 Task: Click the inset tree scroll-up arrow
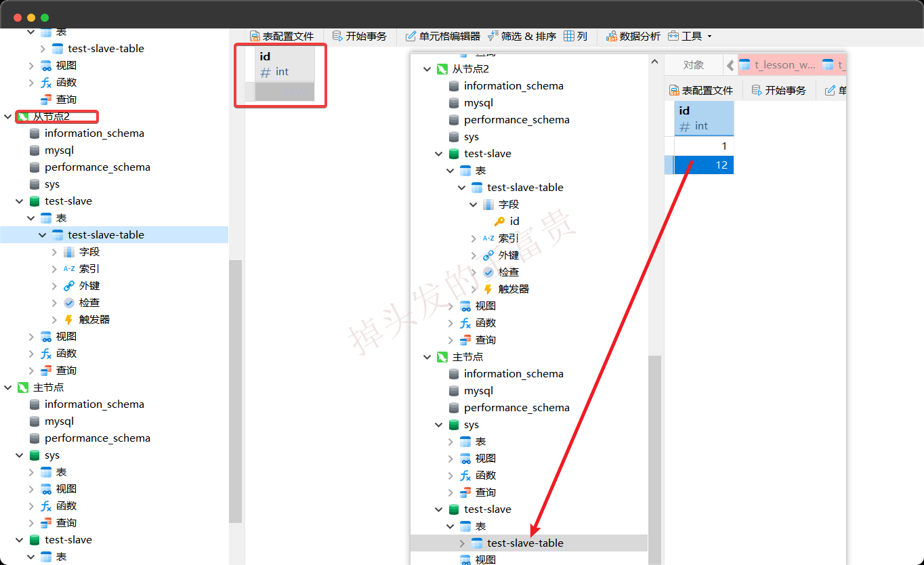point(654,62)
